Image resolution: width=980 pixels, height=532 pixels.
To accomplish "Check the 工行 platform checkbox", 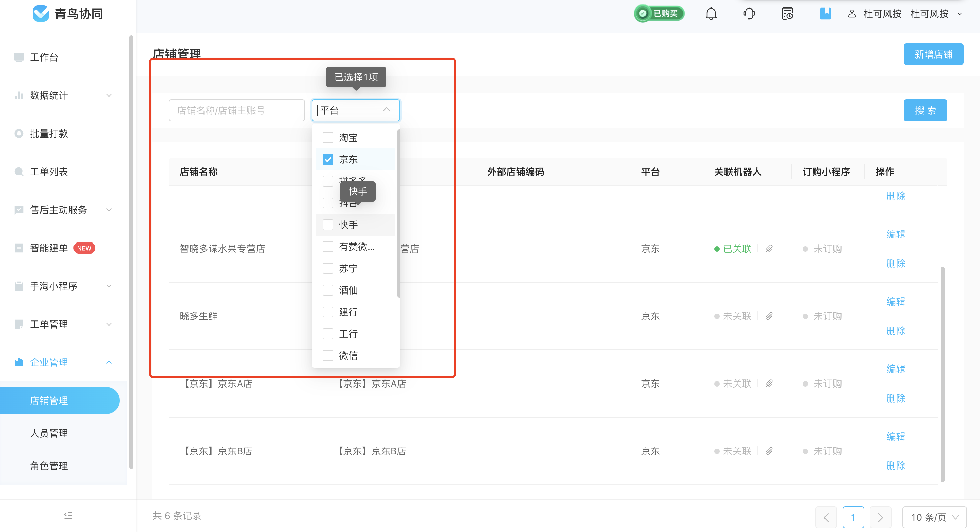I will [328, 333].
